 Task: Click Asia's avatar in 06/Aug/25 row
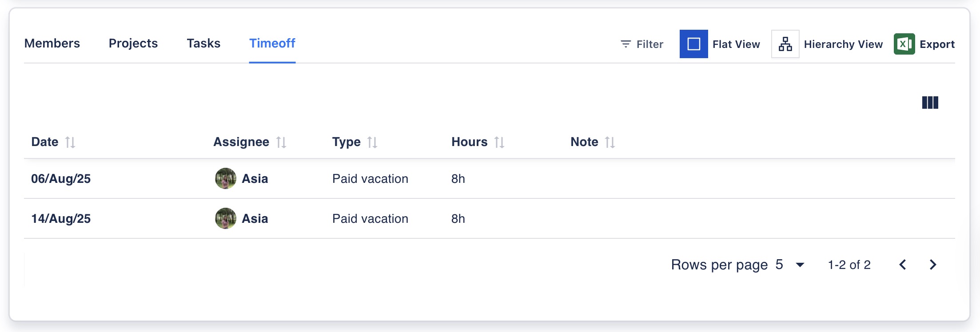click(226, 178)
